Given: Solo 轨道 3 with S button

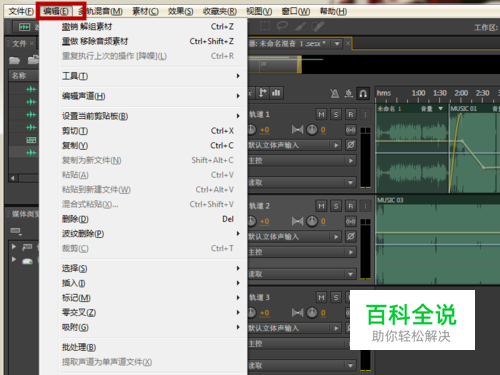Looking at the screenshot, I should (336, 297).
